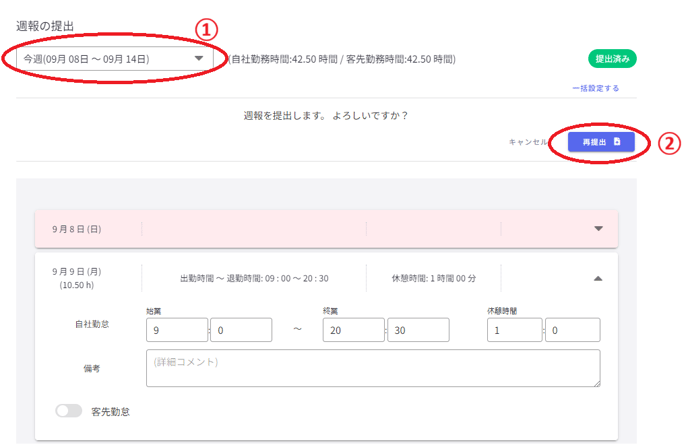Screen dimensions: 688x447
Task: Open the 一括設定する link
Action: [594, 88]
